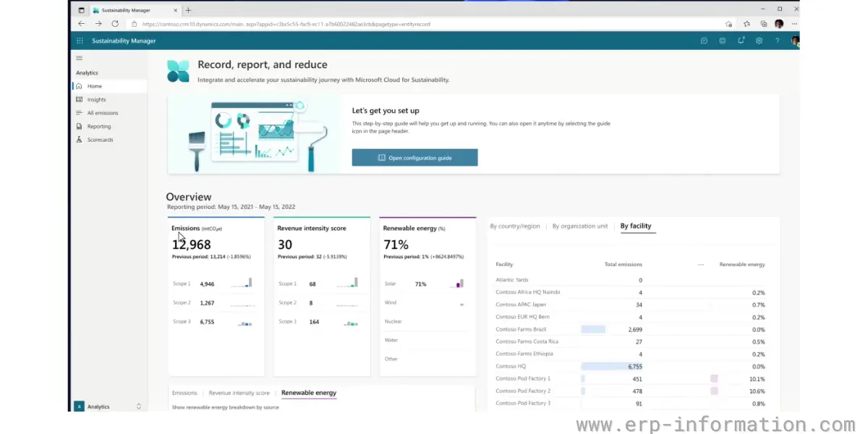Click the feedback smiley icon in header
This screenshot has height=434, width=868.
722,41
